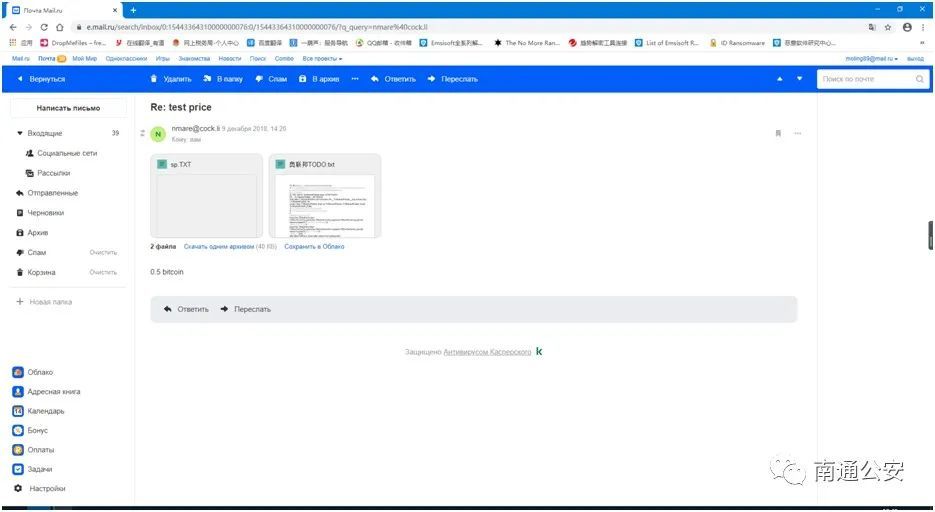Click the Написать письмо button
The image size is (935, 512).
[x=68, y=108]
